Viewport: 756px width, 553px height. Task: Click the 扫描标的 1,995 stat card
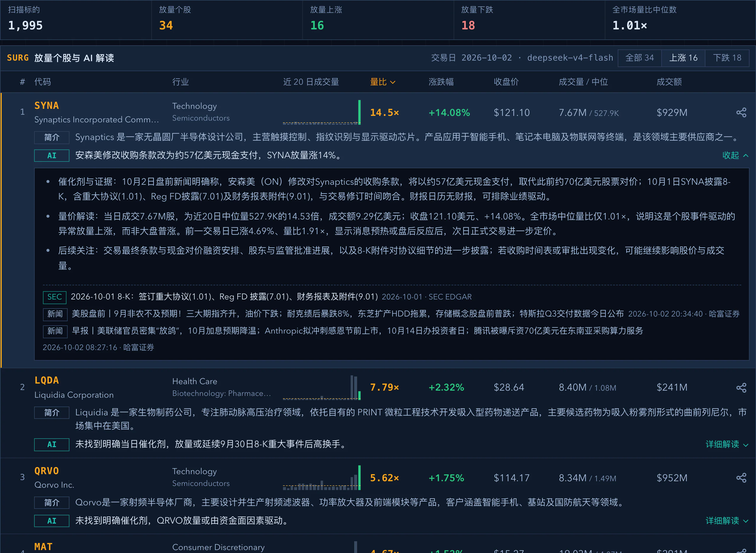[x=76, y=20]
